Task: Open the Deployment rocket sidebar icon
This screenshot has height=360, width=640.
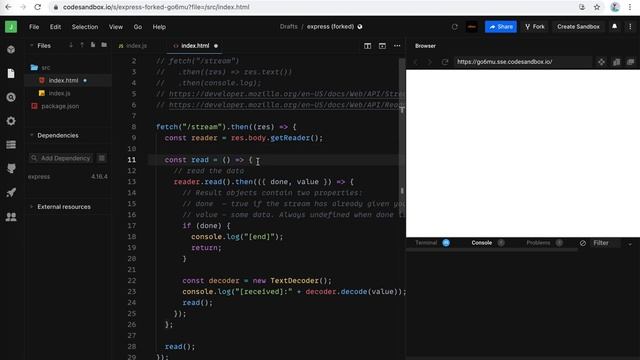Action: [x=11, y=192]
